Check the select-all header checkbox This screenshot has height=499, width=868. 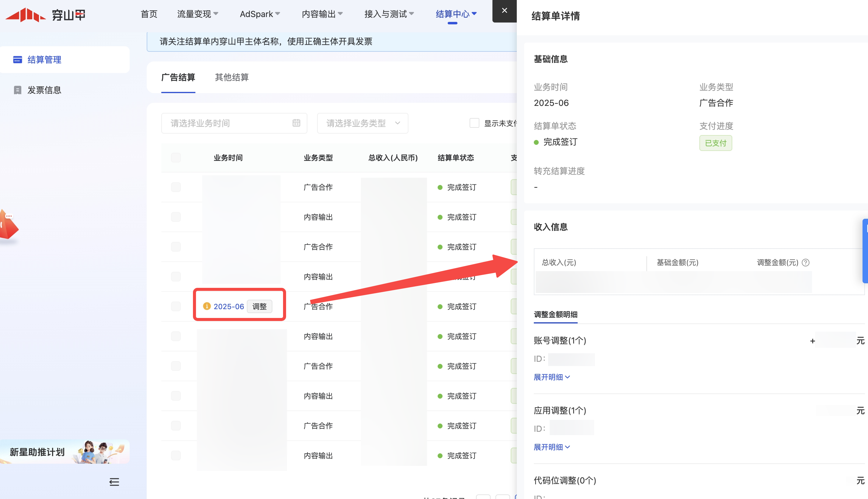[x=176, y=158]
